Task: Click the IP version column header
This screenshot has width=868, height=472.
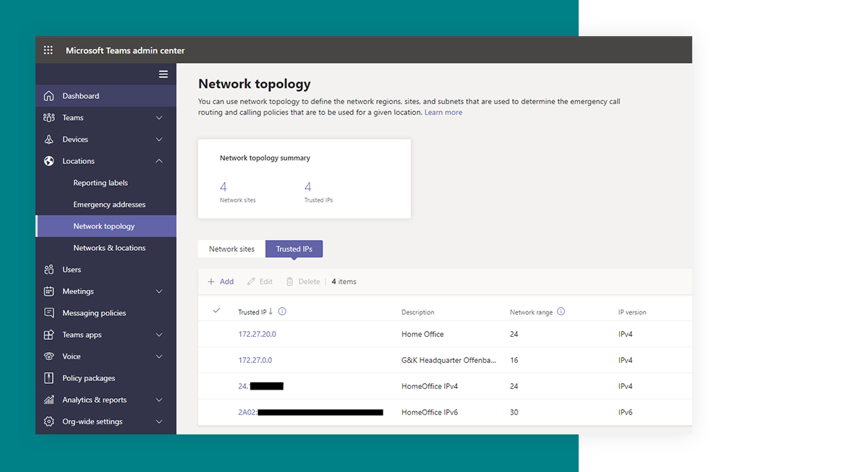Action: tap(632, 312)
